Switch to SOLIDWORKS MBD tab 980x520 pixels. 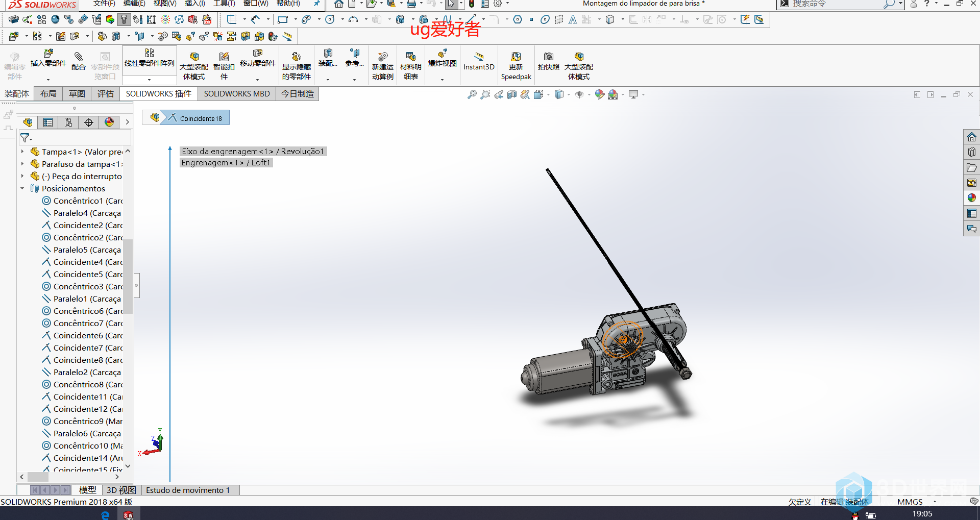click(x=237, y=94)
